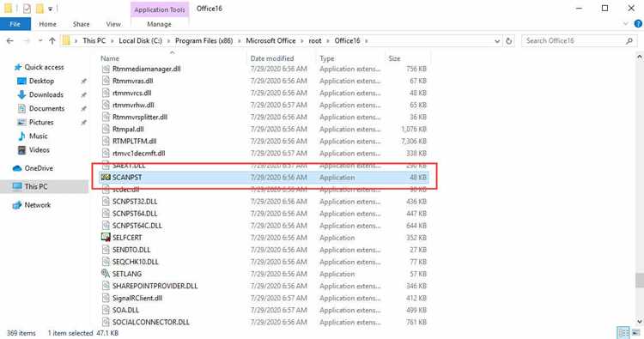Click the pin icon next to Pictures
Screen dimensions: 644x339
[84, 123]
